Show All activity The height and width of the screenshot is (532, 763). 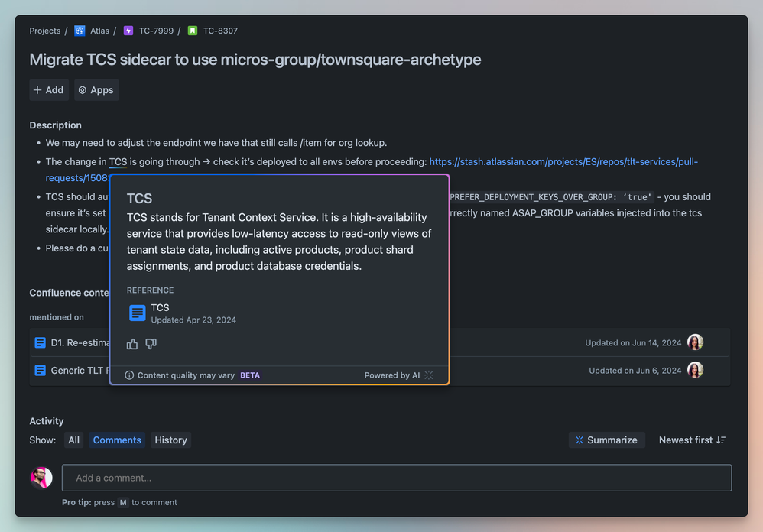click(74, 440)
